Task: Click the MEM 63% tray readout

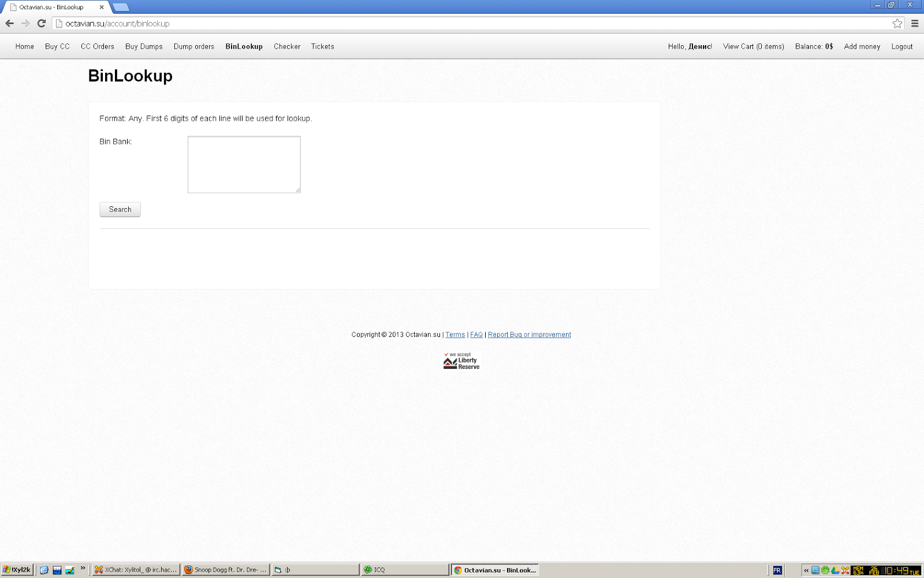Action: point(858,570)
